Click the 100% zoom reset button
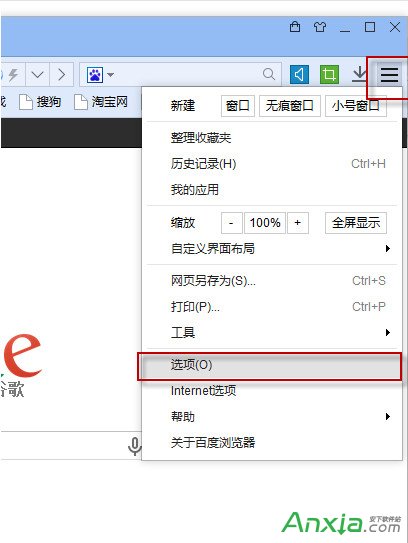The width and height of the screenshot is (408, 543). click(265, 223)
